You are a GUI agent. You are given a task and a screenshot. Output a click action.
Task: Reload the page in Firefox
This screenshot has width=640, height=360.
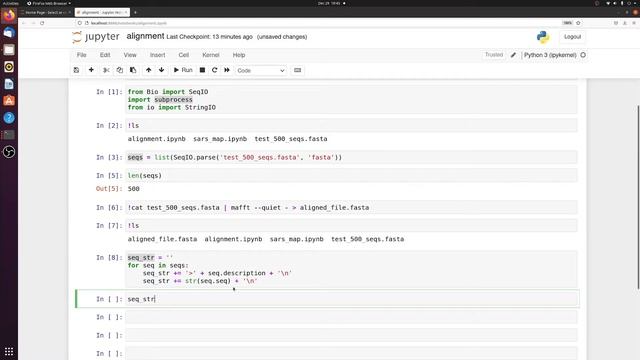pos(42,23)
